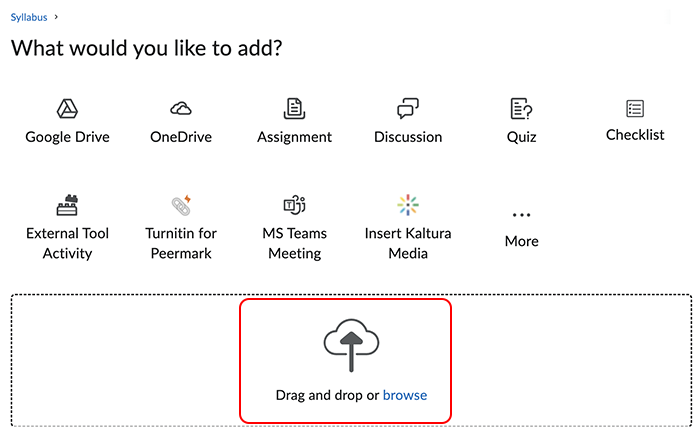Expand the More options ellipsis

click(521, 214)
